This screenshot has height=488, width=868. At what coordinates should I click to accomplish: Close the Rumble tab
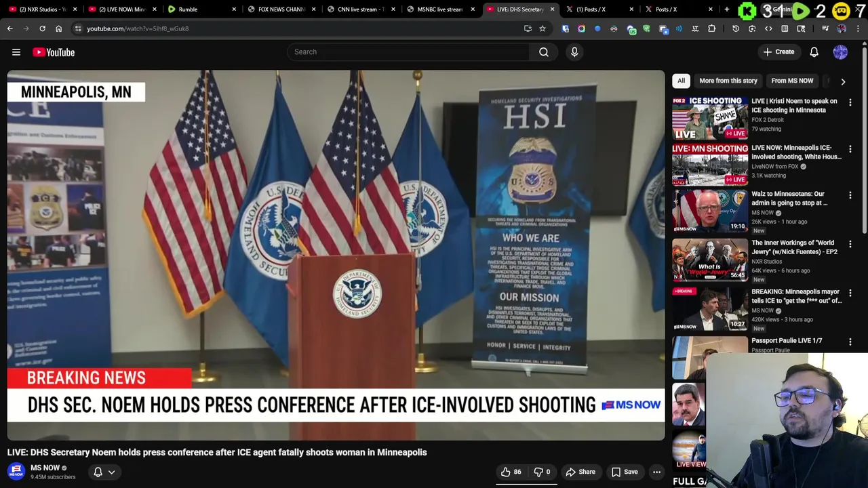point(235,9)
